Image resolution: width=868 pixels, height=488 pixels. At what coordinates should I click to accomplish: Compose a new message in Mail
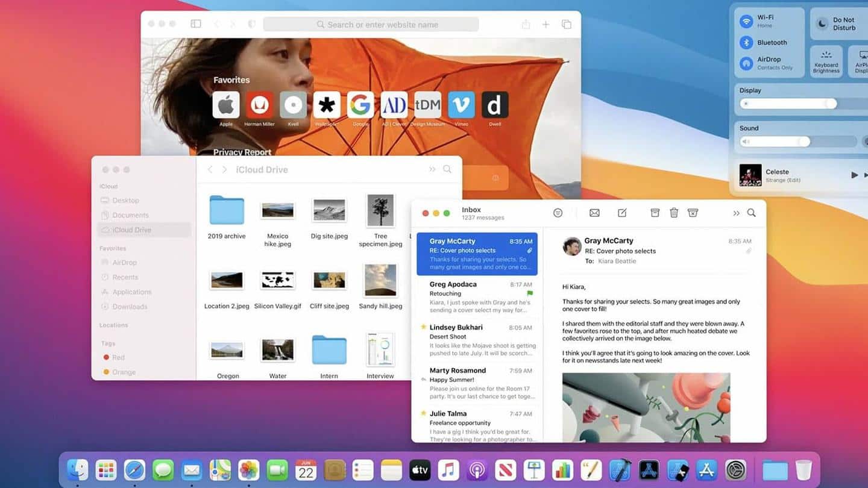(x=622, y=213)
